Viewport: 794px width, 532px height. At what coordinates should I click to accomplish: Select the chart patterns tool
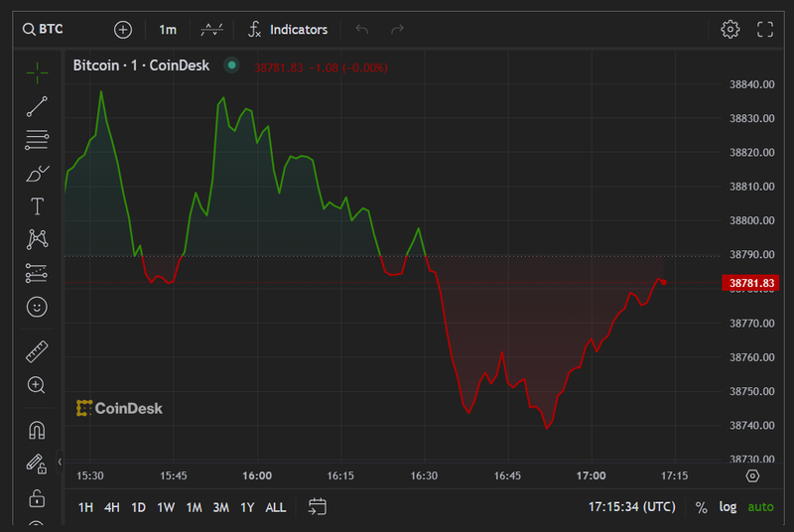[37, 239]
